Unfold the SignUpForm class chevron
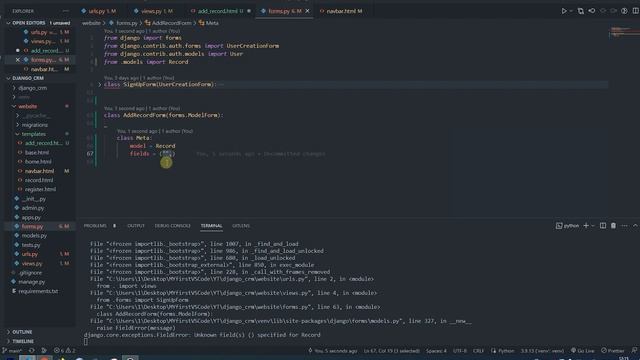 100,84
